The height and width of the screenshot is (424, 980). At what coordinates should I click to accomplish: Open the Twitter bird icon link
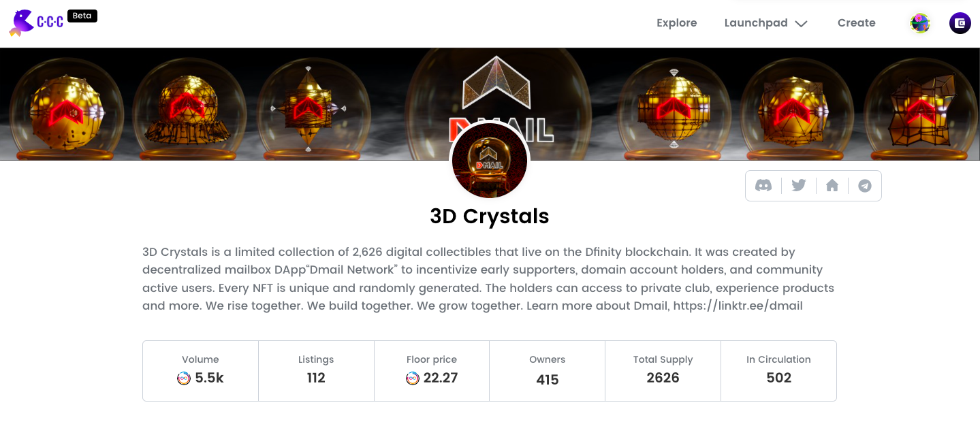click(x=799, y=185)
